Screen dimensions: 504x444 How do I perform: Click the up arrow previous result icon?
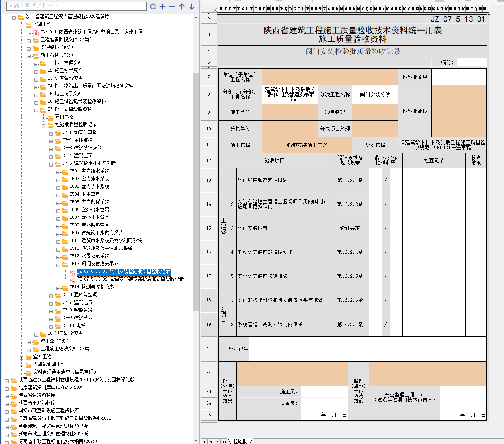182,7
